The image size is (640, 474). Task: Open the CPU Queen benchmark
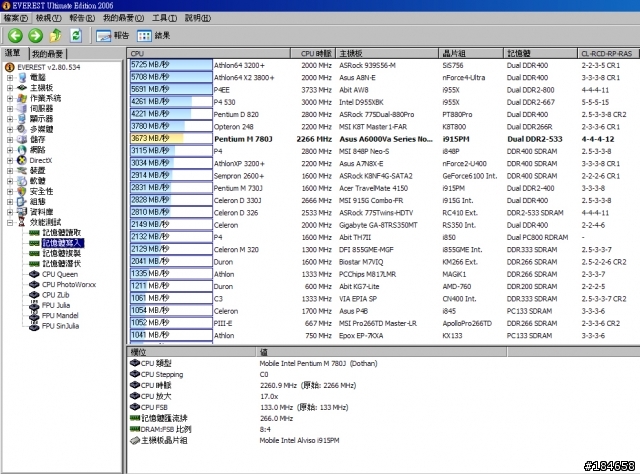60,274
